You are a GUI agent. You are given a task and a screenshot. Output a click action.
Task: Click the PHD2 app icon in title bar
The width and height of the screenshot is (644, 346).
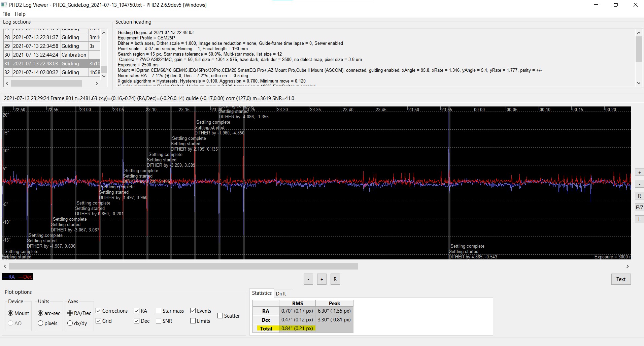pyautogui.click(x=4, y=5)
